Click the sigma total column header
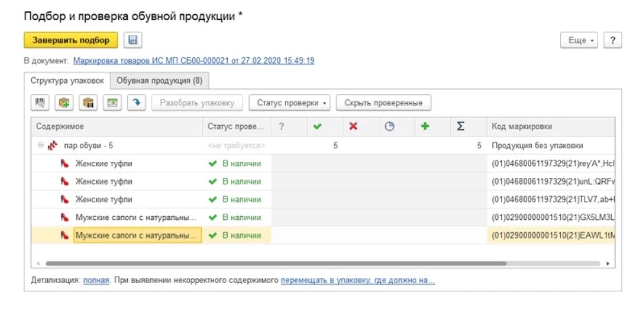 (x=460, y=126)
